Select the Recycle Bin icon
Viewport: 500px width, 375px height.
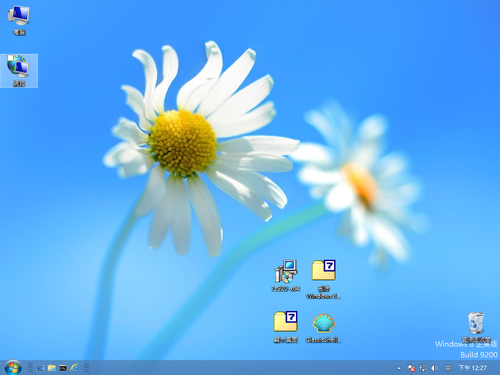pyautogui.click(x=476, y=323)
